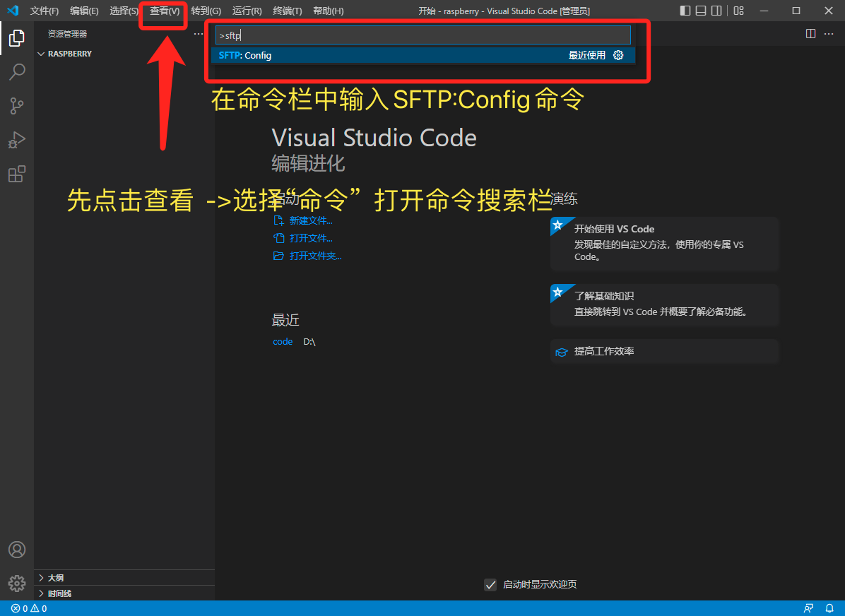Click the split editor icon
This screenshot has width=845, height=616.
pyautogui.click(x=810, y=34)
